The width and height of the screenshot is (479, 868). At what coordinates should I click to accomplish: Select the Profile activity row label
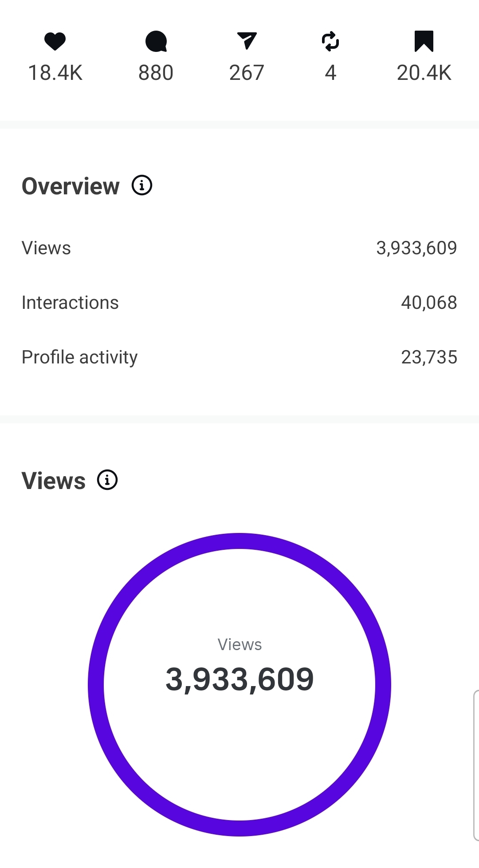coord(79,357)
